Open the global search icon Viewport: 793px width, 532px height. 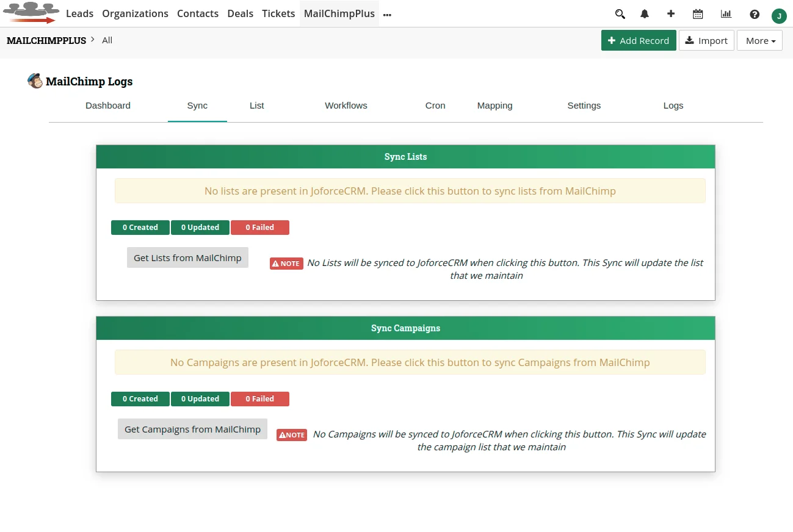[x=620, y=13]
